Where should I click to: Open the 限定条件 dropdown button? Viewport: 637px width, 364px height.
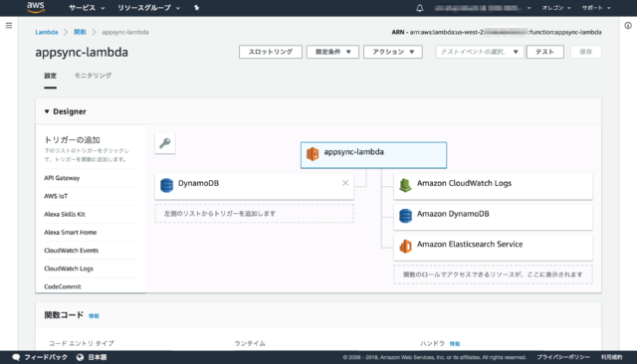(x=332, y=52)
